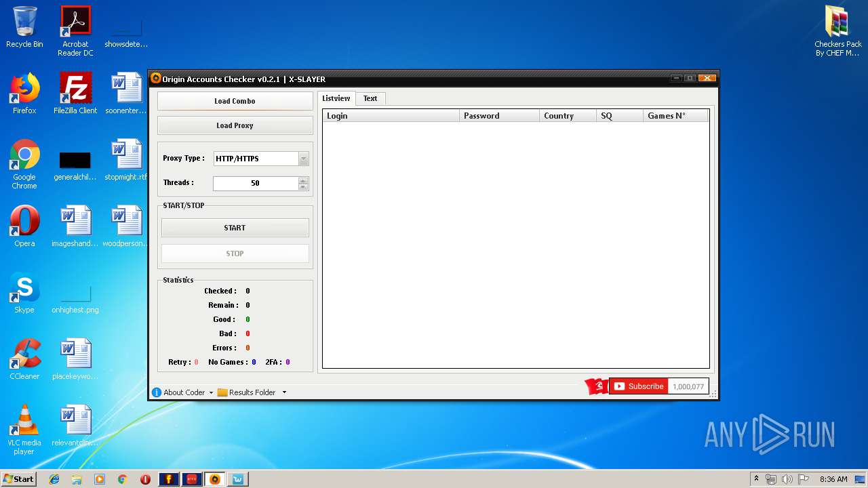This screenshot has height=488, width=868.
Task: Sort by the Password column header
Action: 500,116
